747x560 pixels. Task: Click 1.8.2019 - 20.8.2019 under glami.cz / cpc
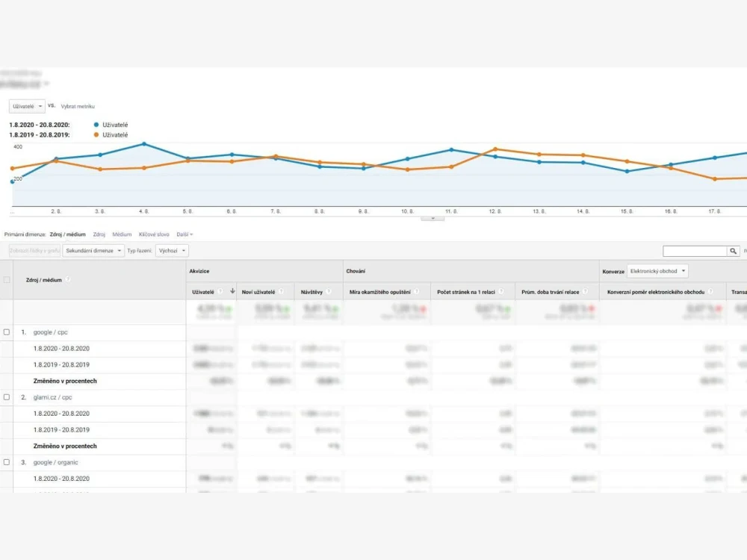coord(61,430)
